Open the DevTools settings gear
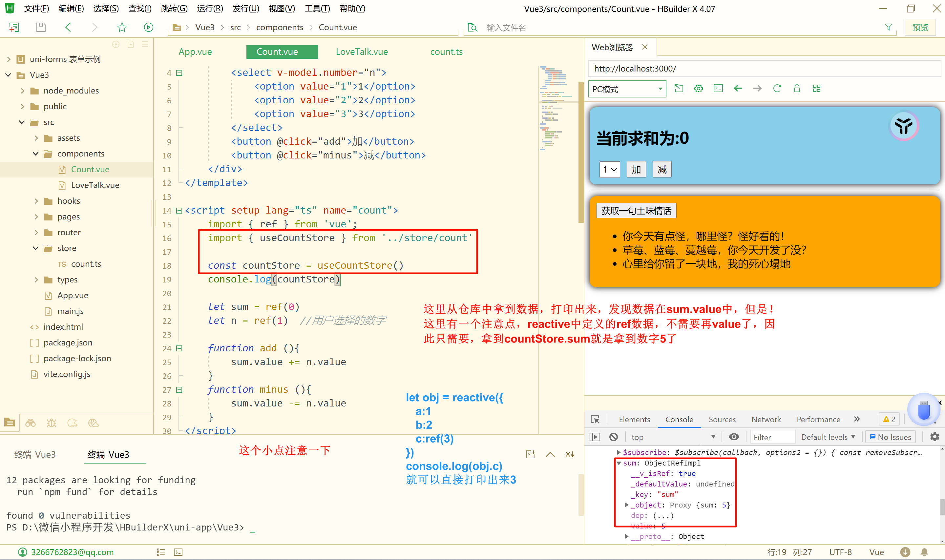This screenshot has height=560, width=945. (x=934, y=437)
